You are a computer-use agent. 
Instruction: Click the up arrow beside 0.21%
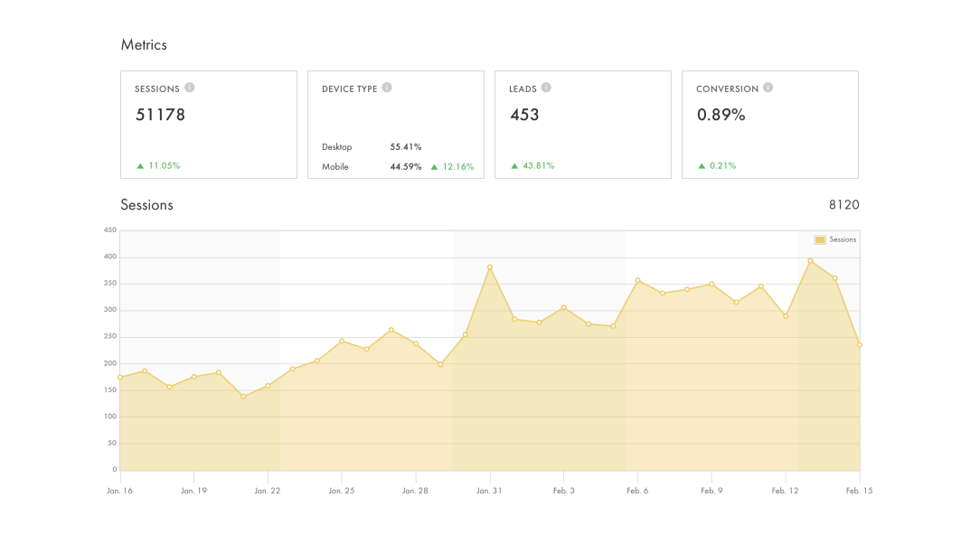point(702,166)
